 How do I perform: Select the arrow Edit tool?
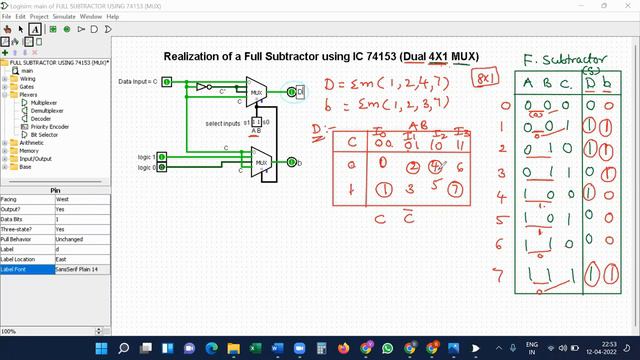click(21, 29)
